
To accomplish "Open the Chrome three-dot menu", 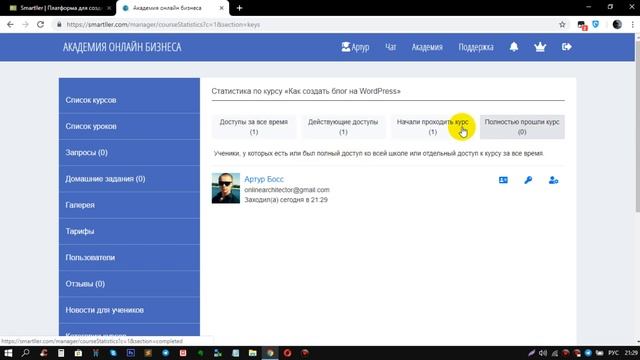I will tap(633, 24).
